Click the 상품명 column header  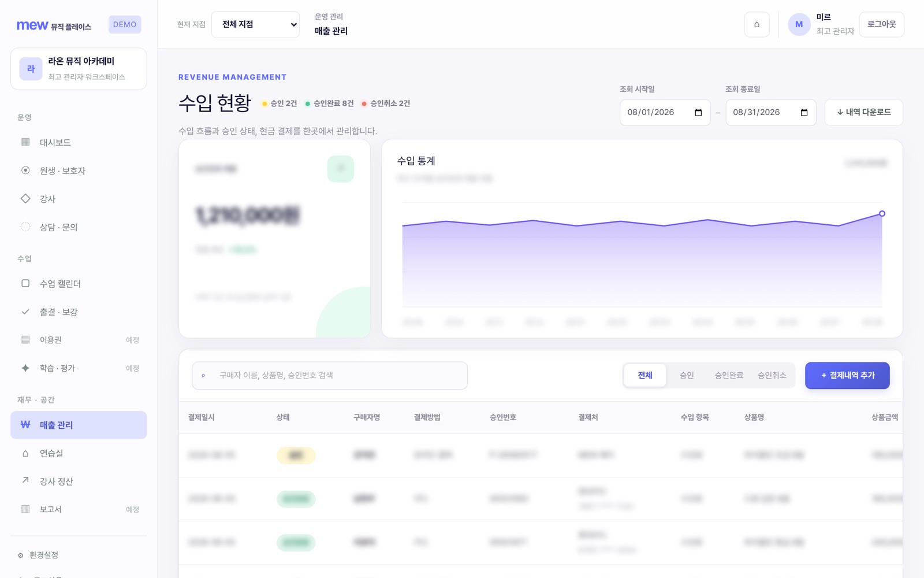click(754, 417)
